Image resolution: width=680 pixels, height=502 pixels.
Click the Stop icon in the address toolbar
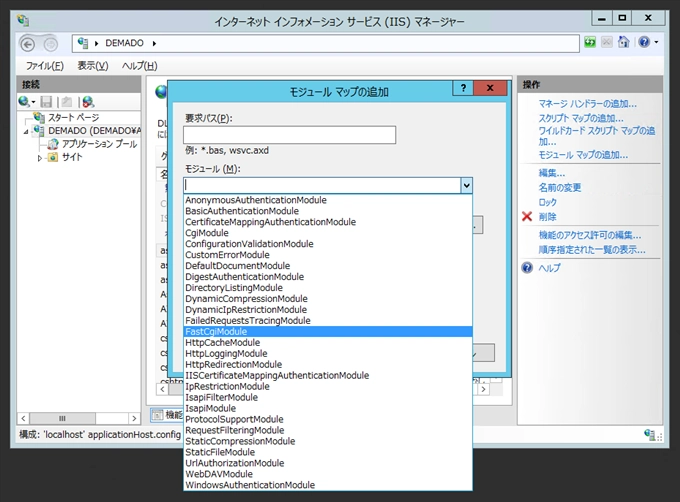[x=607, y=42]
